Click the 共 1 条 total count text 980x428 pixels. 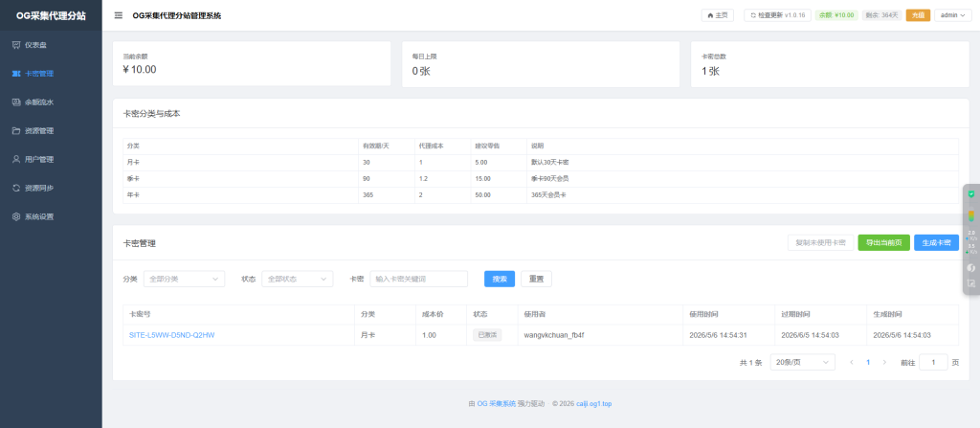click(750, 363)
